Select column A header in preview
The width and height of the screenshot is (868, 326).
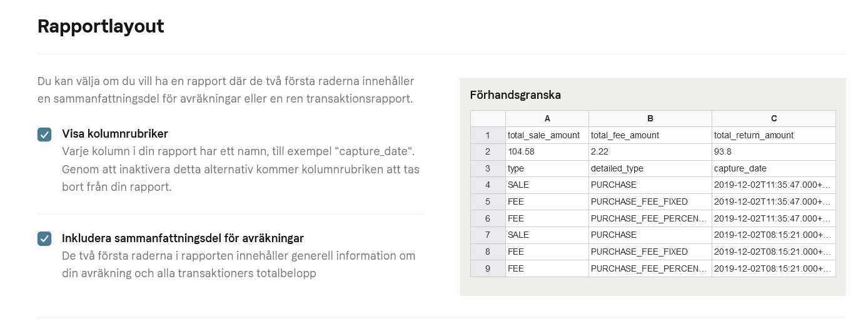click(547, 118)
